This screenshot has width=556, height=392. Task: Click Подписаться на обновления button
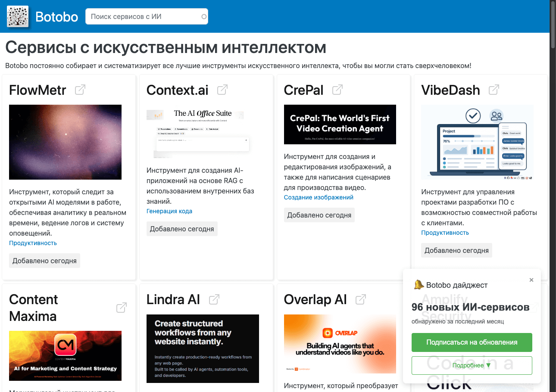click(x=472, y=342)
